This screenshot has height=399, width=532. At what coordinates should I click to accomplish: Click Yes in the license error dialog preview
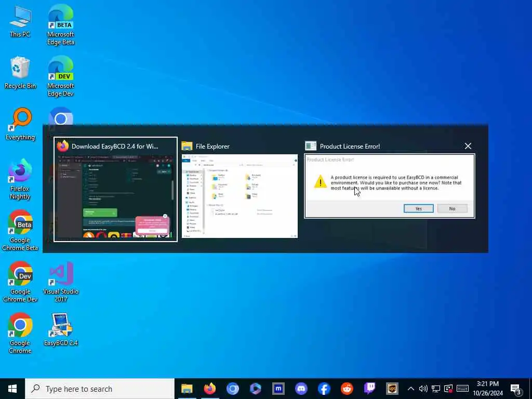(x=418, y=209)
